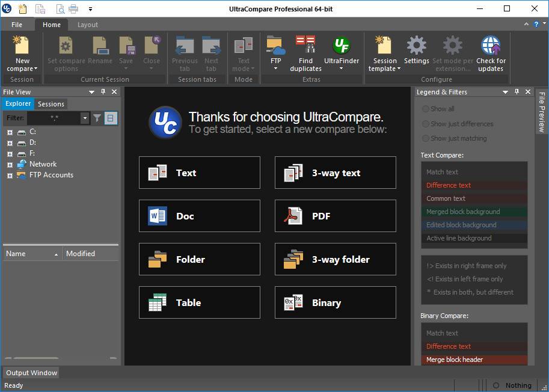Toggle the list view icon beside the filter funnel
Screen dimensions: 549x392
tap(111, 118)
